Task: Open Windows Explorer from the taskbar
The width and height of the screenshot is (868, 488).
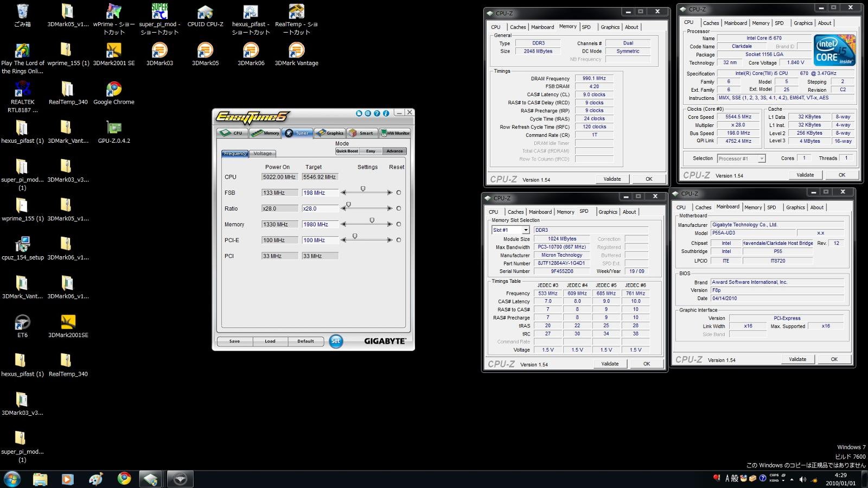Action: point(40,479)
